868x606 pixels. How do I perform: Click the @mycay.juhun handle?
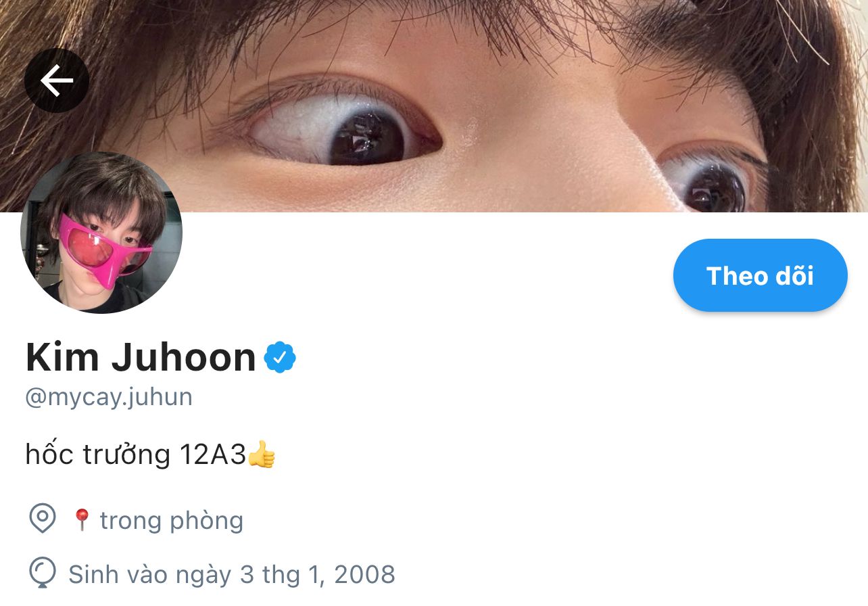click(x=109, y=397)
